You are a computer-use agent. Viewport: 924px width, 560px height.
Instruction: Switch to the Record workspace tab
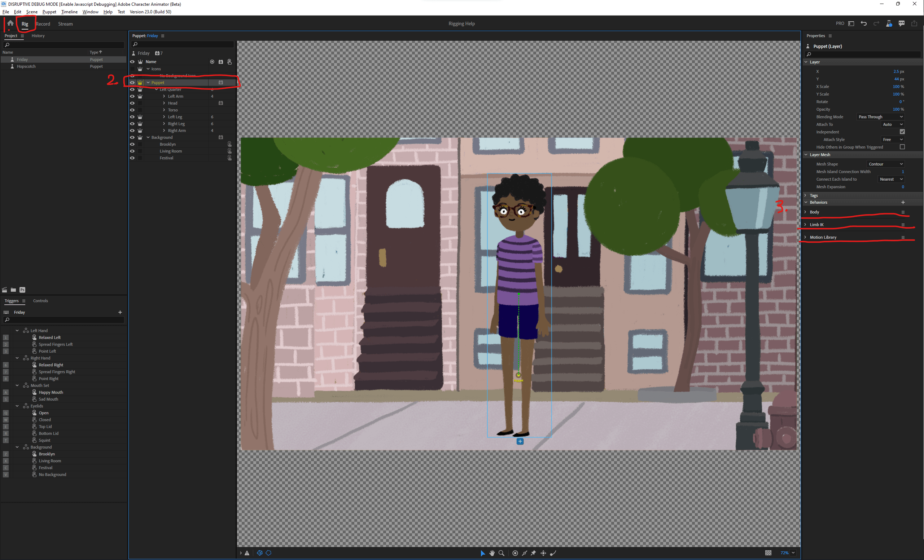43,23
